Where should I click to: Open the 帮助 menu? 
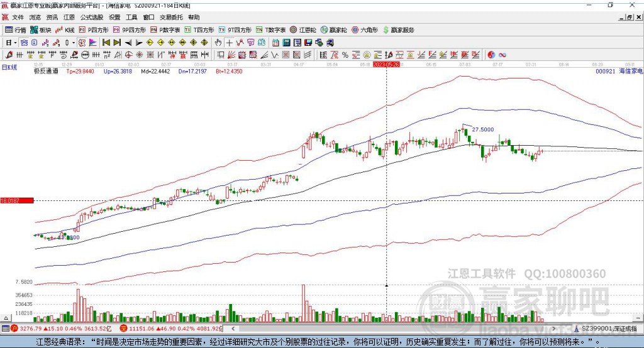194,17
